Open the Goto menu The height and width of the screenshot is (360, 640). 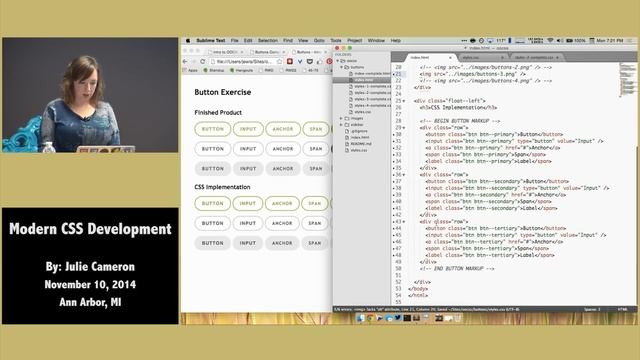319,40
